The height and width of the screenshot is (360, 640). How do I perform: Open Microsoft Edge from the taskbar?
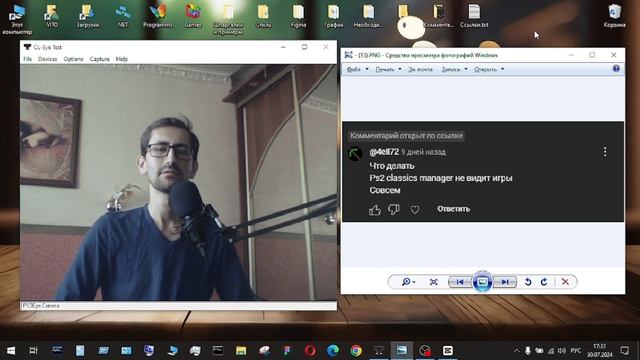[333, 351]
